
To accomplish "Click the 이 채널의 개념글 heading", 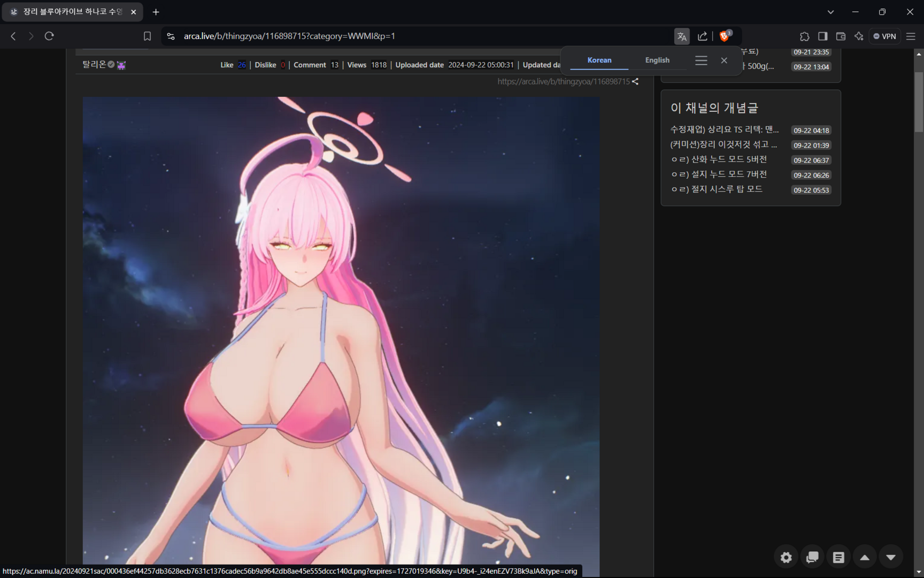I will point(714,108).
